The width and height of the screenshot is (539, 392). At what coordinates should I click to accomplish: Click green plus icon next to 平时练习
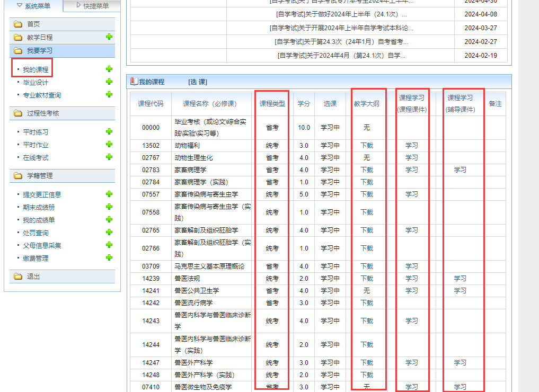(109, 132)
